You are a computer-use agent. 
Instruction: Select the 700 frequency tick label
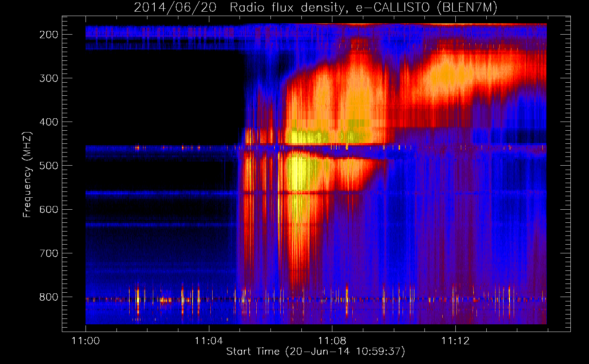click(49, 253)
